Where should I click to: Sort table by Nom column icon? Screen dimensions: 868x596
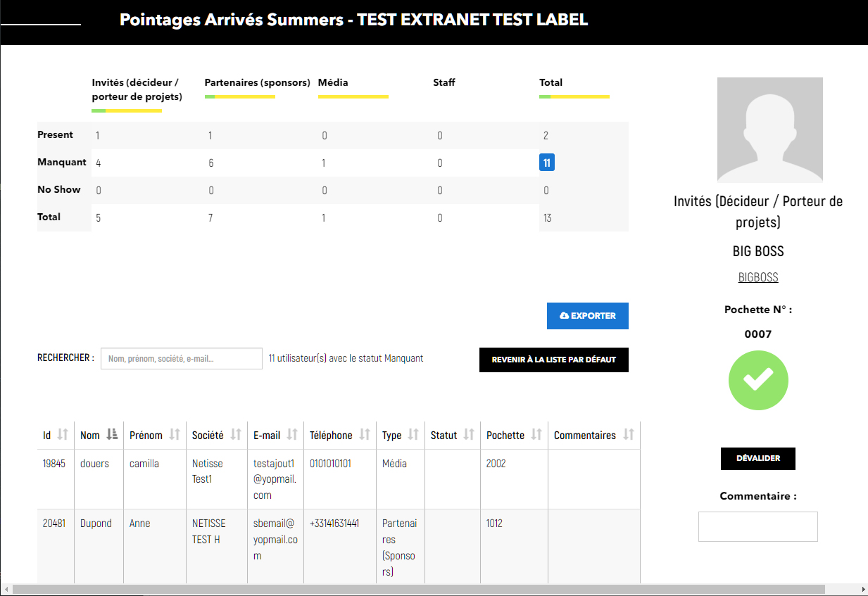point(112,435)
